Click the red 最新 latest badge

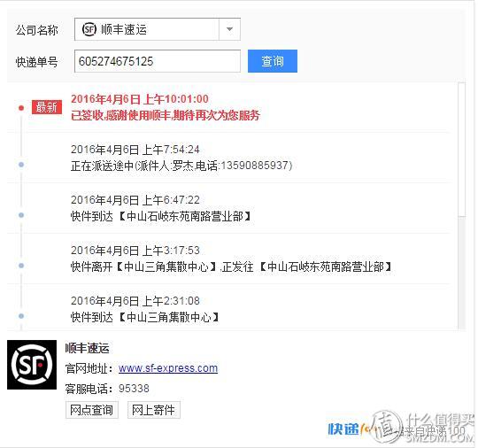[x=47, y=107]
